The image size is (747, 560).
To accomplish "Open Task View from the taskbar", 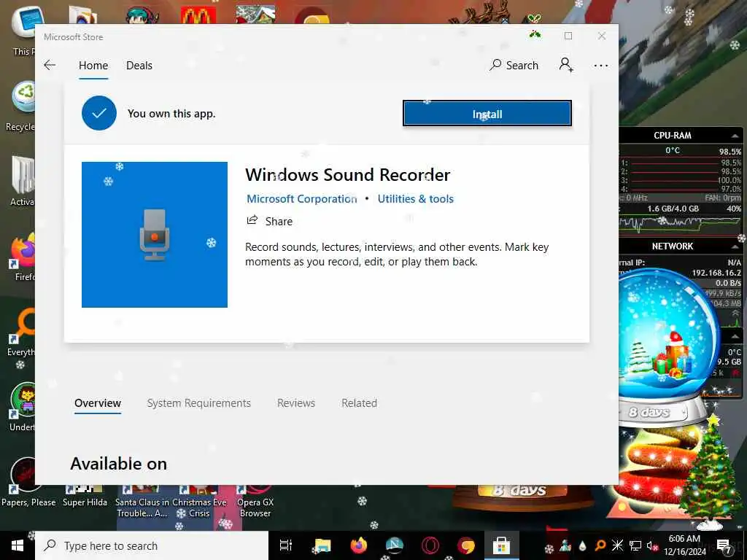I will 286,545.
